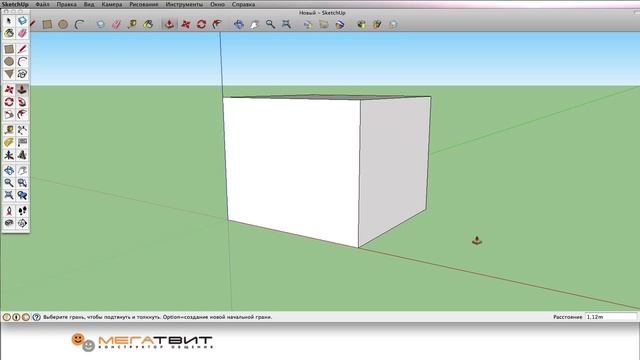This screenshot has height=360, width=640.
Task: Click Rotate in the top toolbar
Action: click(x=201, y=24)
